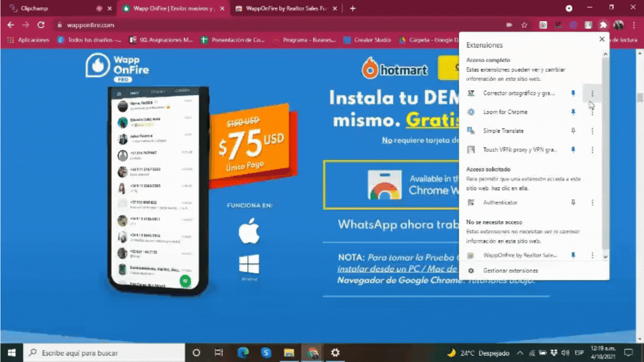Open Programa - Busines... bookmark

[304, 40]
